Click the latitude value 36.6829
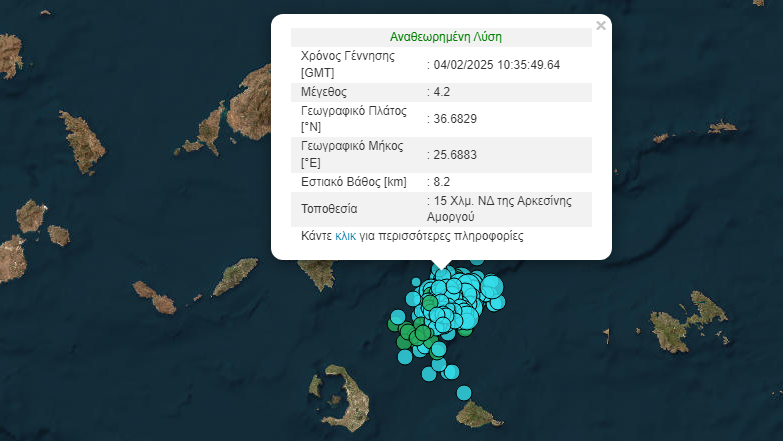 pos(455,118)
